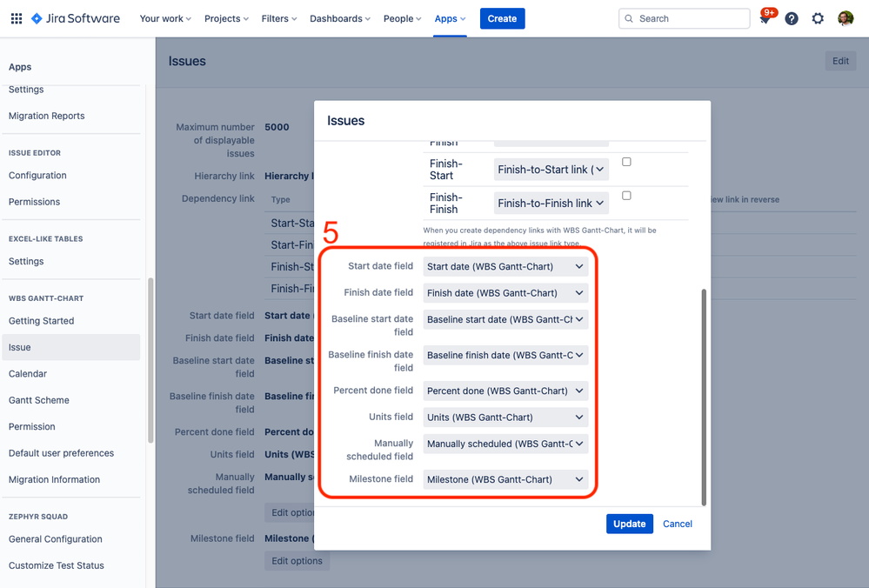Viewport: 869px width, 588px height.
Task: Open the Your work menu
Action: [x=165, y=18]
